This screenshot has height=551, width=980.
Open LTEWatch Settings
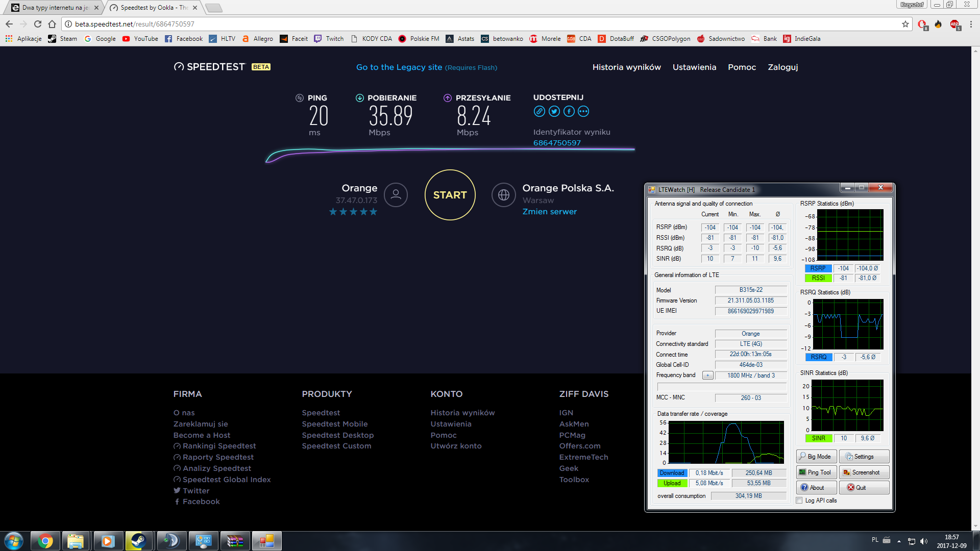click(864, 457)
